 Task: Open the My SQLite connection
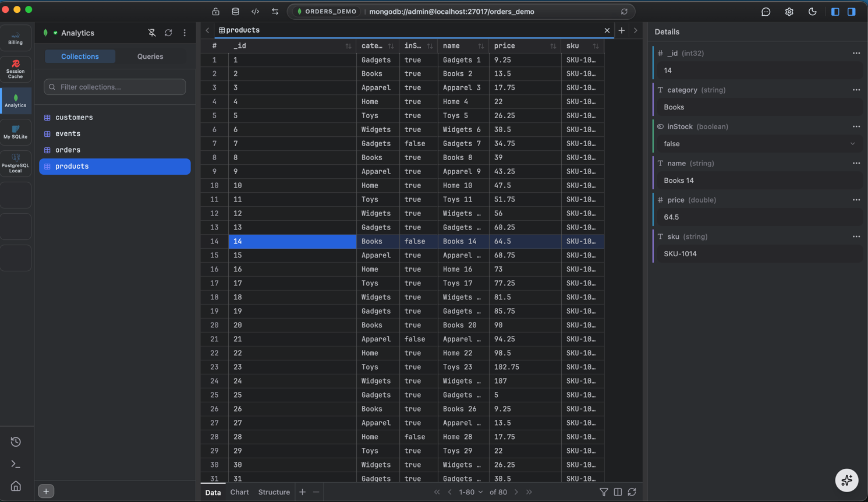(x=16, y=132)
